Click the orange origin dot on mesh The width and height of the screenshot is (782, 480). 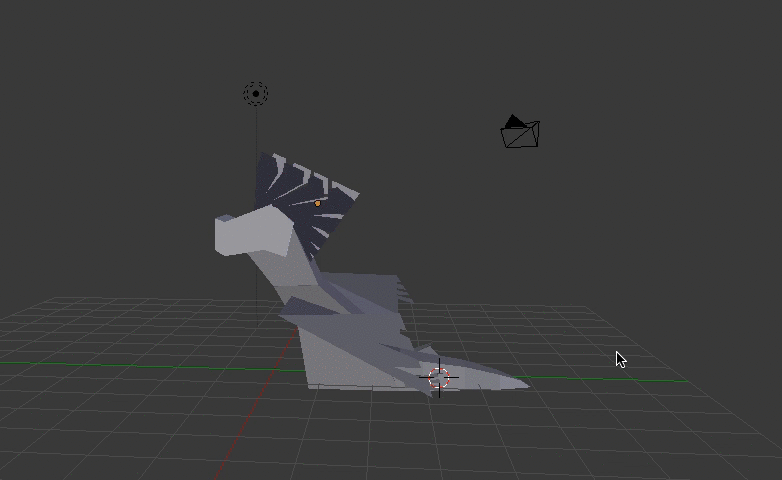tap(318, 203)
